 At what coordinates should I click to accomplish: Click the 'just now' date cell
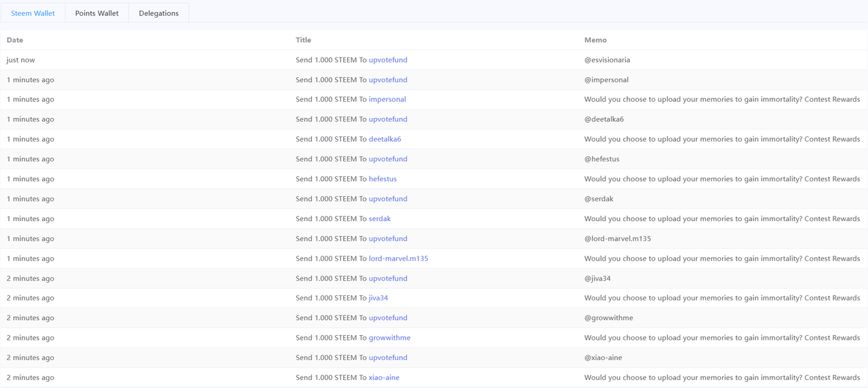point(21,60)
